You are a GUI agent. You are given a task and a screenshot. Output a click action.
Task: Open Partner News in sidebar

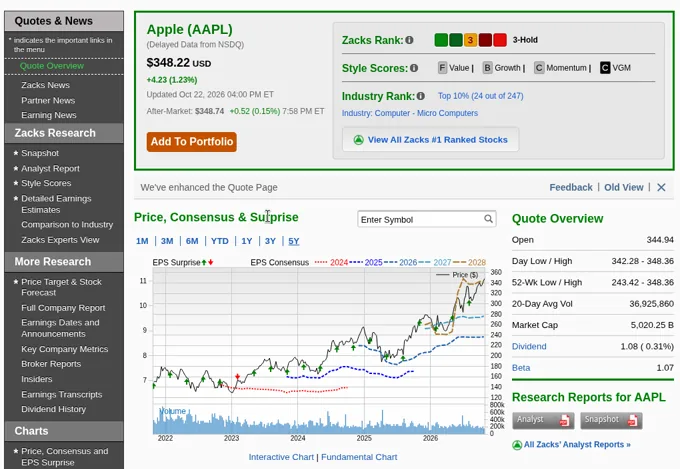coord(48,100)
